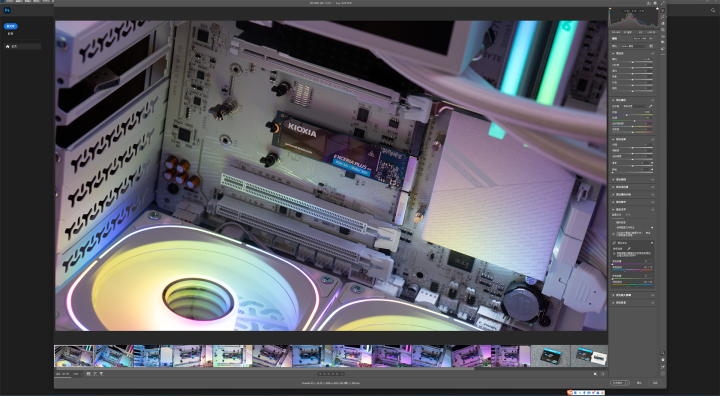
Task: Click the Temperature slider track
Action: (x=632, y=114)
